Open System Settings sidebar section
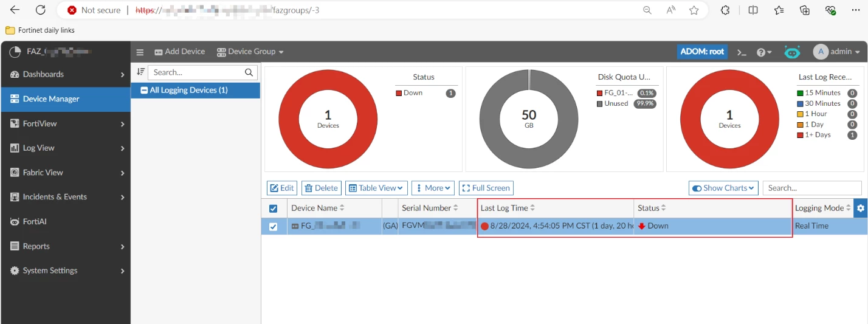This screenshot has width=868, height=324. pyautogui.click(x=66, y=271)
